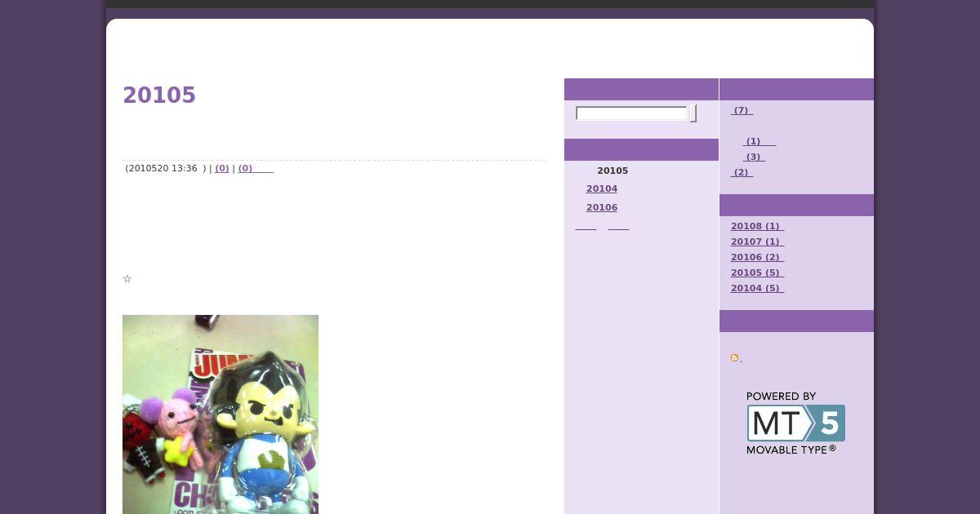Open the 20105 (5) archive link
The width and height of the screenshot is (980, 514).
coord(757,273)
